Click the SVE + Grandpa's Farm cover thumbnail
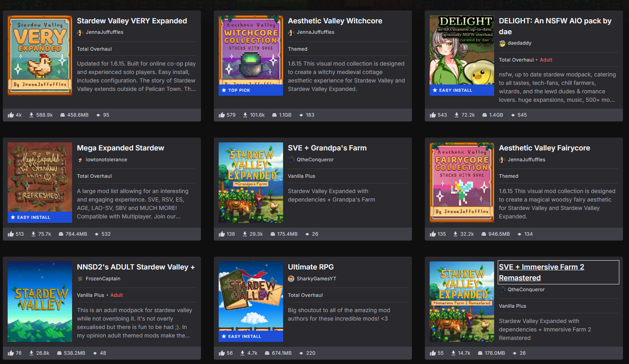Image resolution: width=629 pixels, height=364 pixels. 251,183
